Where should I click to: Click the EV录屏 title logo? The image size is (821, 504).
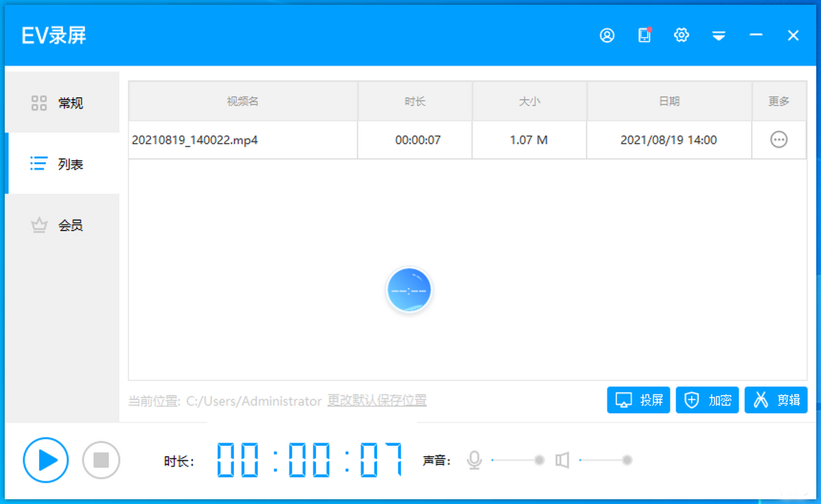pos(54,36)
